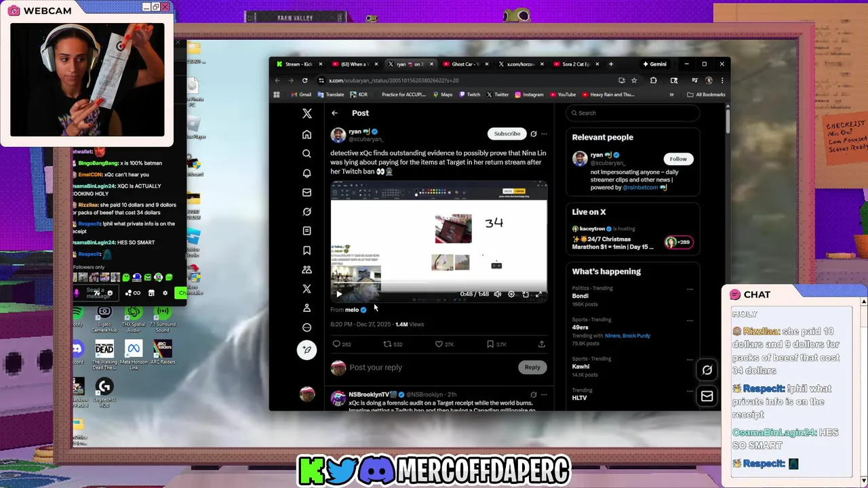Open the post's three-dot more menu
Viewport: 868px width, 488px height.
click(x=544, y=134)
